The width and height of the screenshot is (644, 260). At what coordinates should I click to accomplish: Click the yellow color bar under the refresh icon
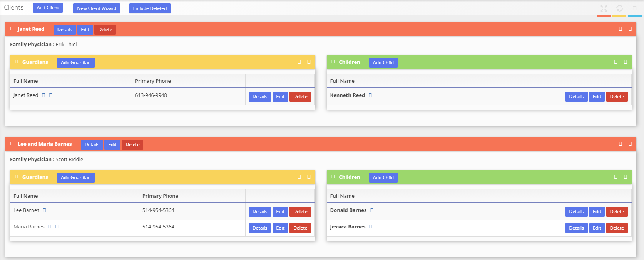coord(619,16)
